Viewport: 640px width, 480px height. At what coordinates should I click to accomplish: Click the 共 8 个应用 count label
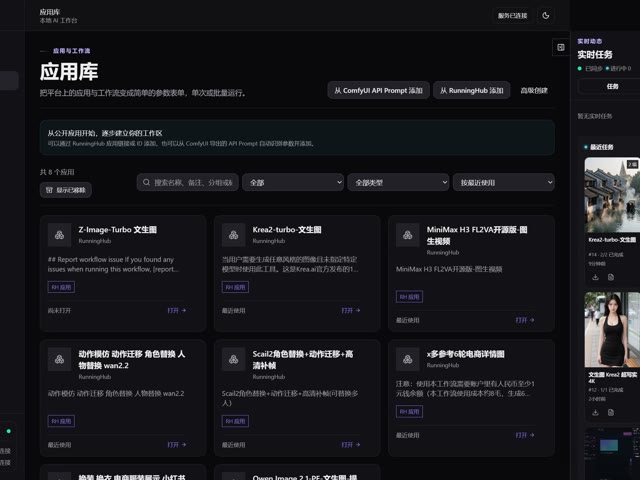pos(57,172)
